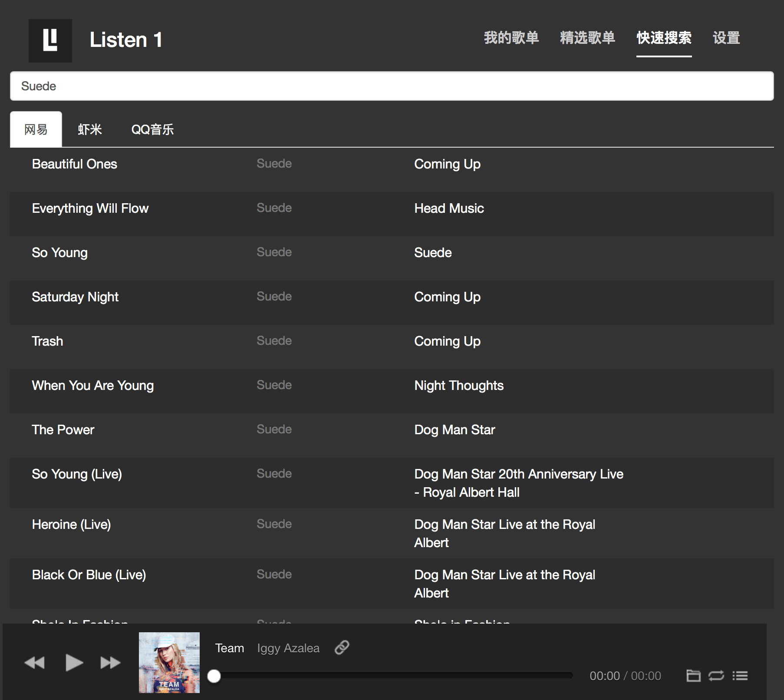Screen dimensions: 784x700
Task: Show the current playlist queue icon
Action: click(x=740, y=676)
